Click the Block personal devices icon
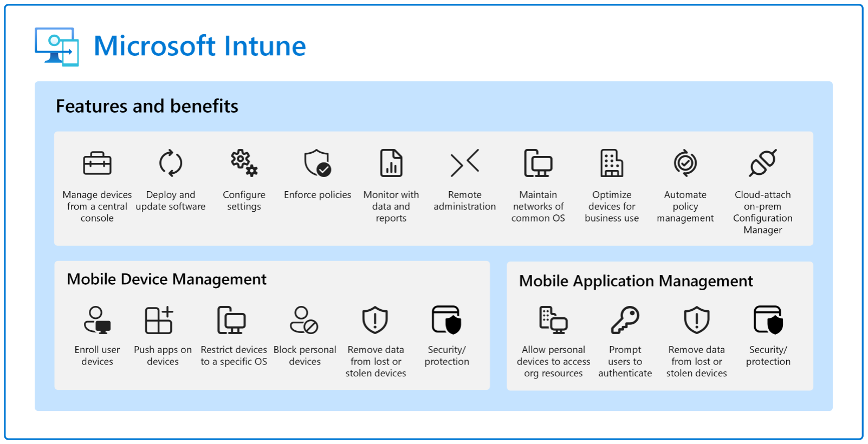 click(304, 320)
